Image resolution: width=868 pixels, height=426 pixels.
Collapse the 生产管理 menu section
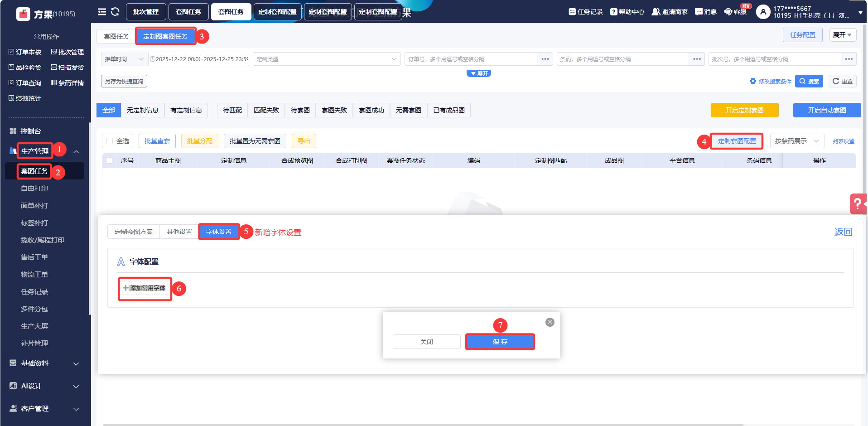tap(76, 151)
